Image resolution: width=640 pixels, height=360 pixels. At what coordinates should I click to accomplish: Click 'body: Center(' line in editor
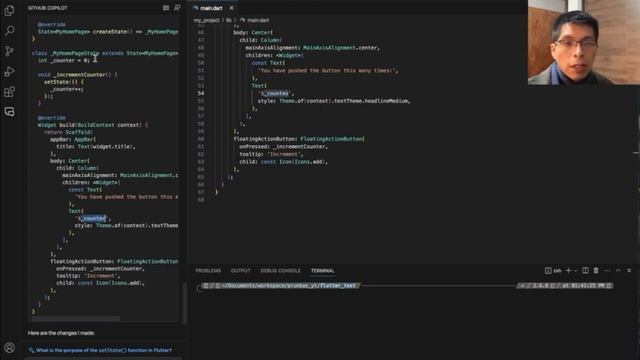pos(253,32)
